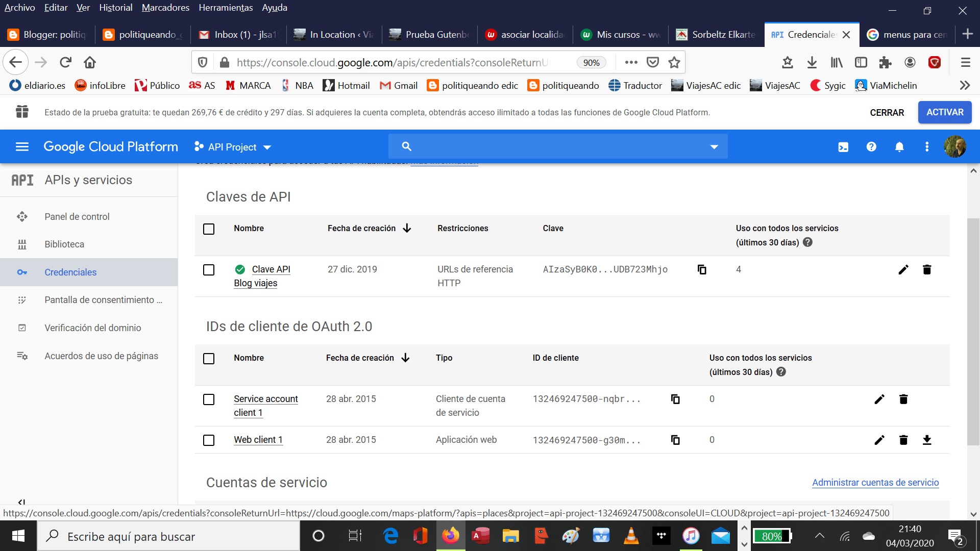Delete the Web client 1 entry
The width and height of the screenshot is (980, 551).
coord(903,440)
